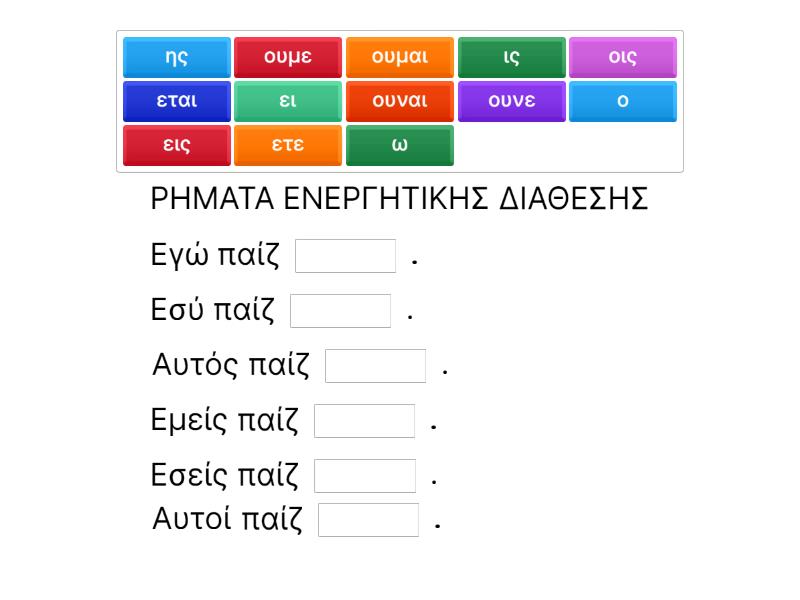Click the dark blue 'εται' tile
This screenshot has width=800, height=600.
(177, 101)
